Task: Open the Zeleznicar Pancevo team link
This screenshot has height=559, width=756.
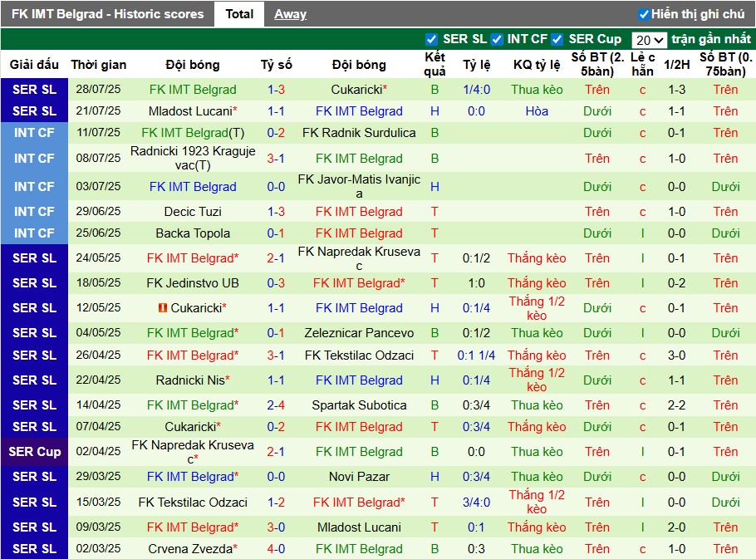Action: pos(359,333)
